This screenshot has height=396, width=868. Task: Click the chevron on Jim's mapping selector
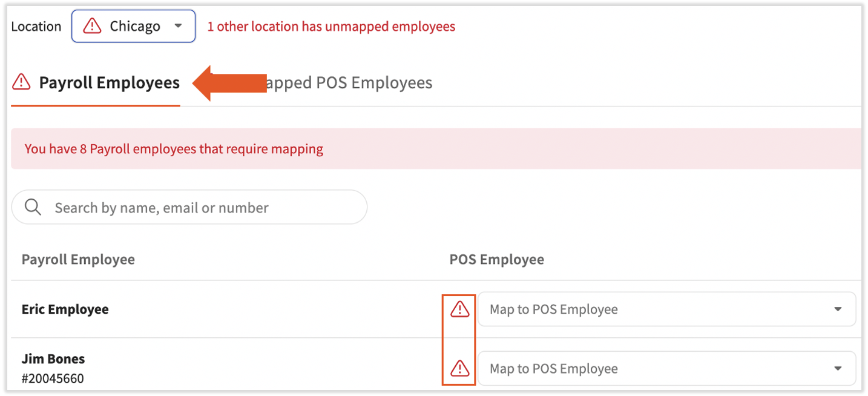(x=838, y=368)
